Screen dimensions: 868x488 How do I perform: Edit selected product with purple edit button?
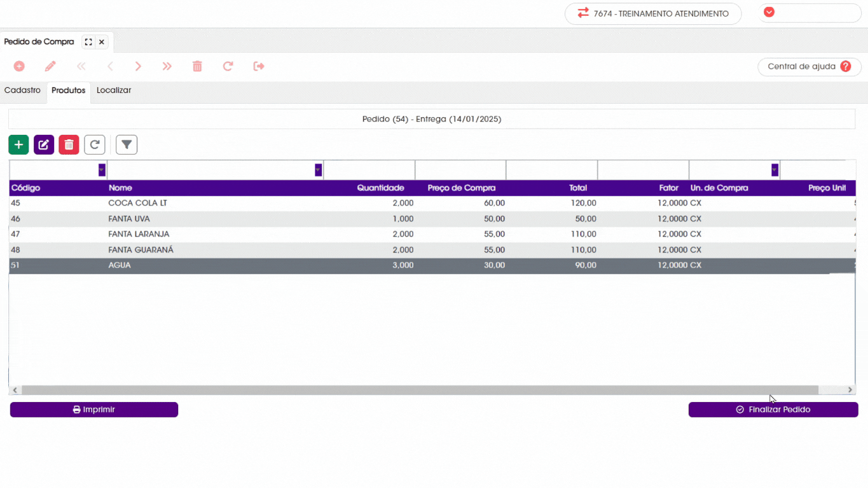pos(44,145)
